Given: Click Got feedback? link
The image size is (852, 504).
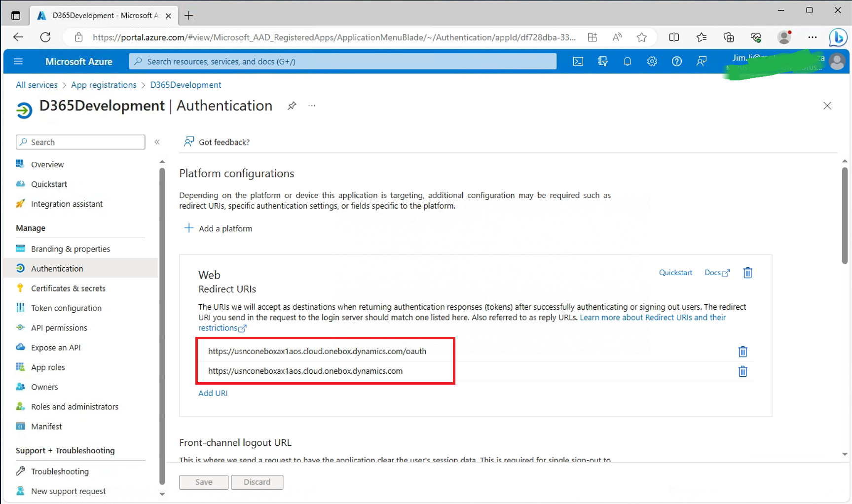Looking at the screenshot, I should (x=217, y=142).
